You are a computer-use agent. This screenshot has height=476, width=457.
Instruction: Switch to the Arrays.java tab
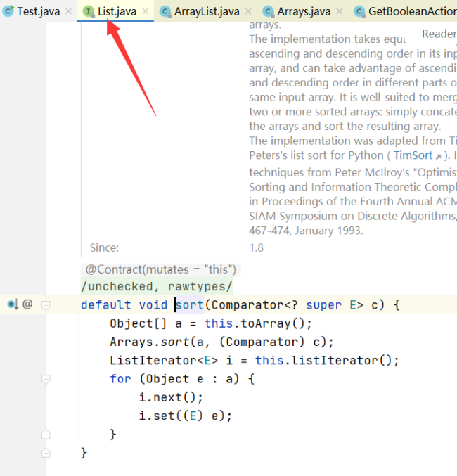click(304, 11)
